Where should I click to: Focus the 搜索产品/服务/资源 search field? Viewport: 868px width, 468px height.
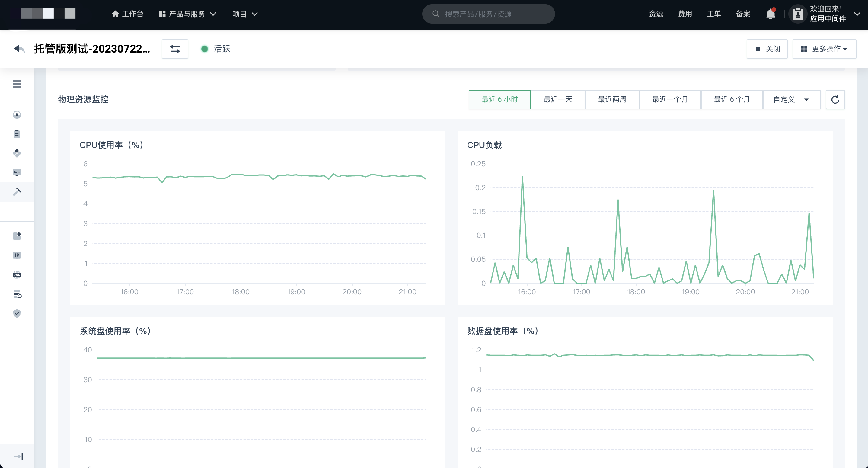click(x=488, y=14)
